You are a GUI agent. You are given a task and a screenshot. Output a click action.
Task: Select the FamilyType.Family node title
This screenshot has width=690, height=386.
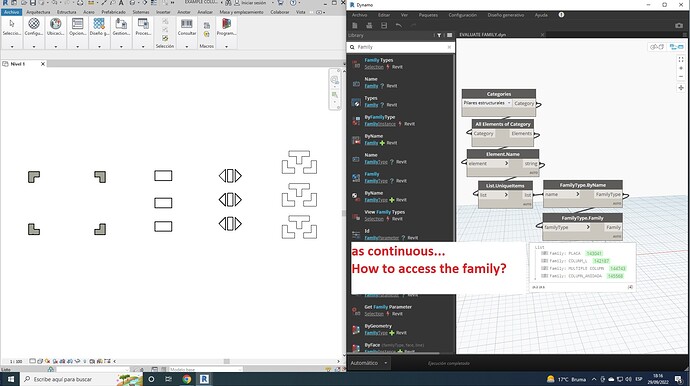click(x=582, y=218)
